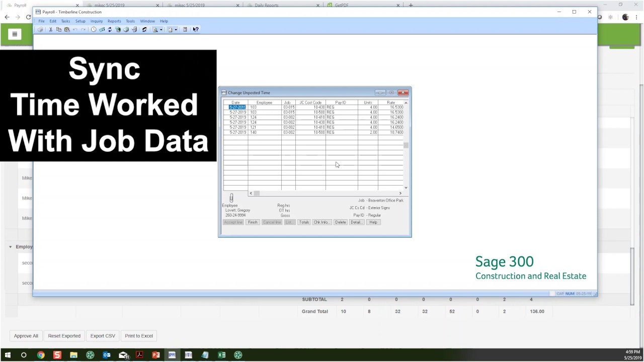
Task: Click the PR Payroll taskbar icon
Action: pos(172,355)
